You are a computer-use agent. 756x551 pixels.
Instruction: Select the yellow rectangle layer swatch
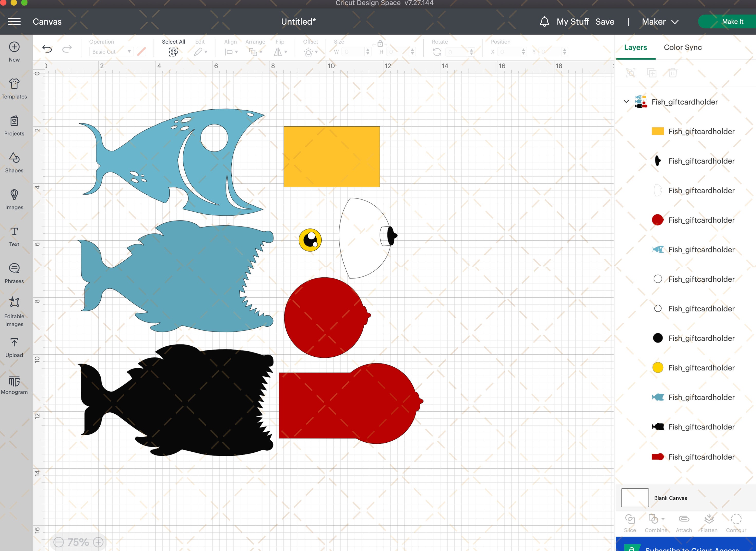658,131
